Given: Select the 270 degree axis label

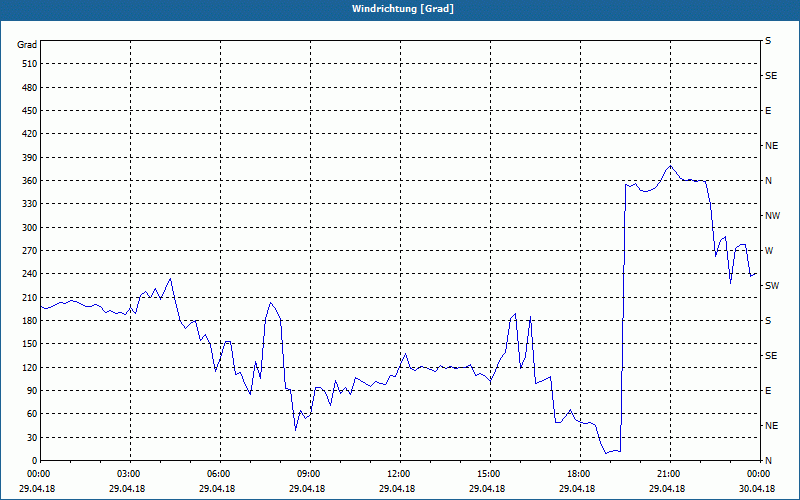Looking at the screenshot, I should (31, 251).
